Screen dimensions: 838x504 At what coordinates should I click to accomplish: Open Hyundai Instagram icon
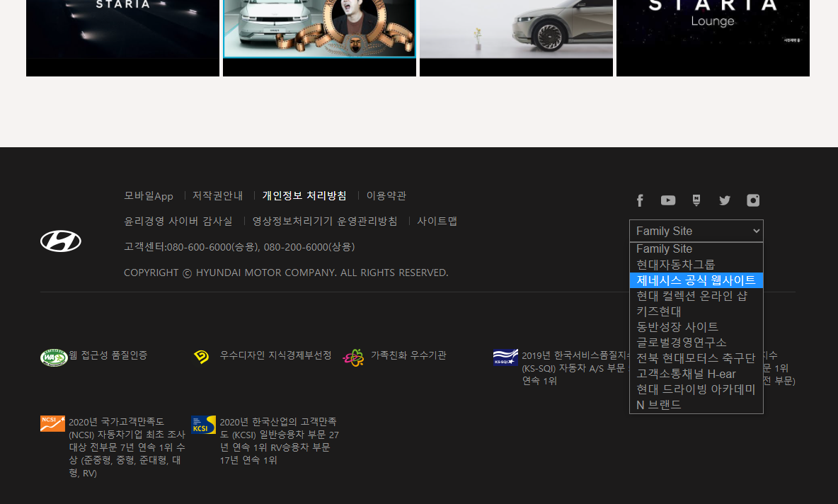753,200
